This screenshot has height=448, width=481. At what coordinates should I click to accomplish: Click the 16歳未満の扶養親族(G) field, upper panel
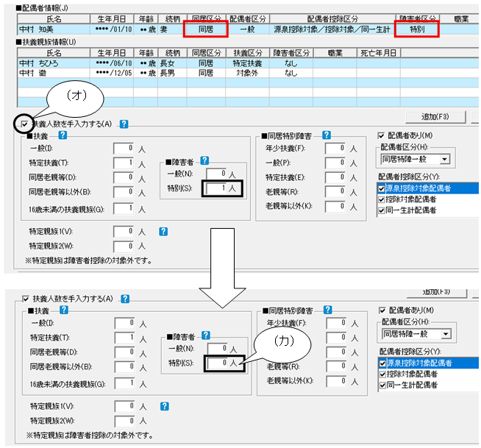pyautogui.click(x=124, y=208)
